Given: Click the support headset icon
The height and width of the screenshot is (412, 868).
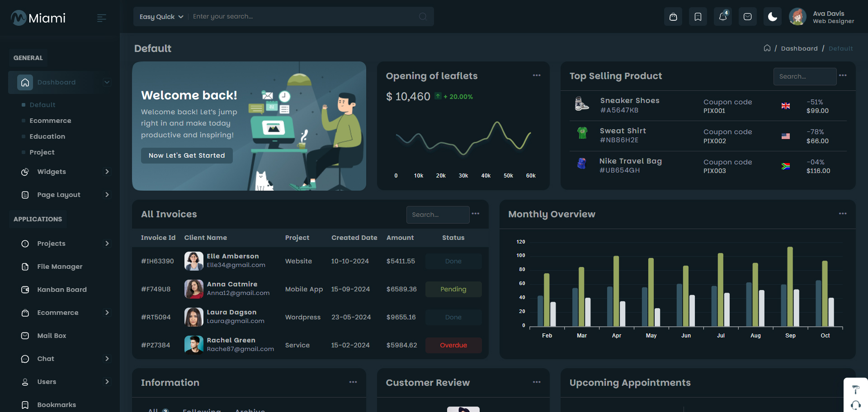Looking at the screenshot, I should (x=855, y=405).
